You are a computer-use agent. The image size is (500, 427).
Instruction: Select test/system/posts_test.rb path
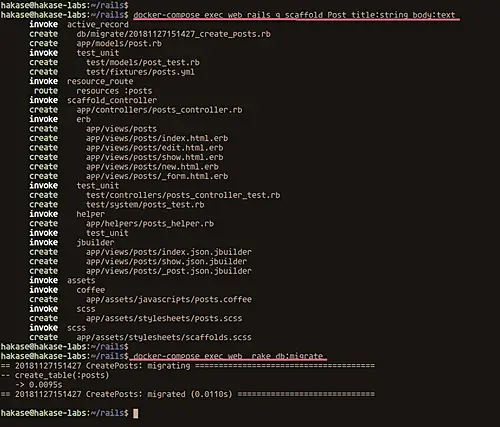pos(145,205)
